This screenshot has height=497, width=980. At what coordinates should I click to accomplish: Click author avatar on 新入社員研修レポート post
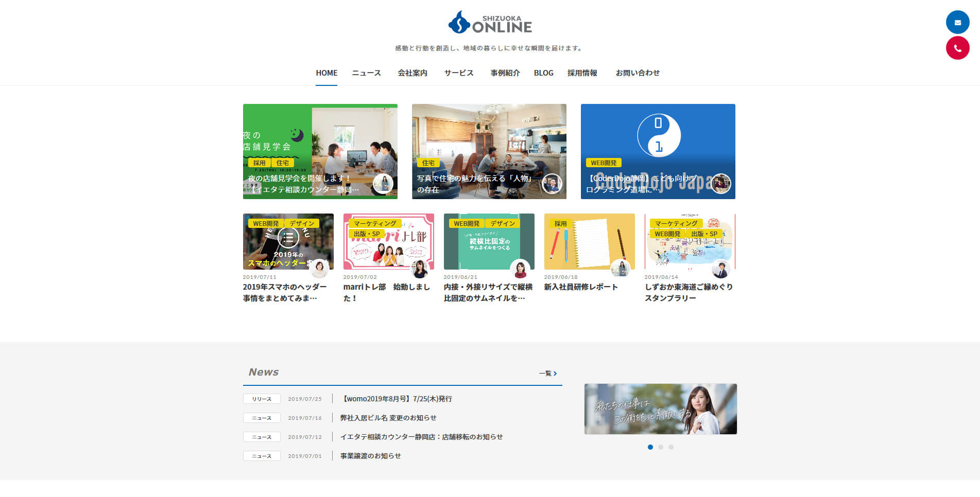pyautogui.click(x=621, y=269)
